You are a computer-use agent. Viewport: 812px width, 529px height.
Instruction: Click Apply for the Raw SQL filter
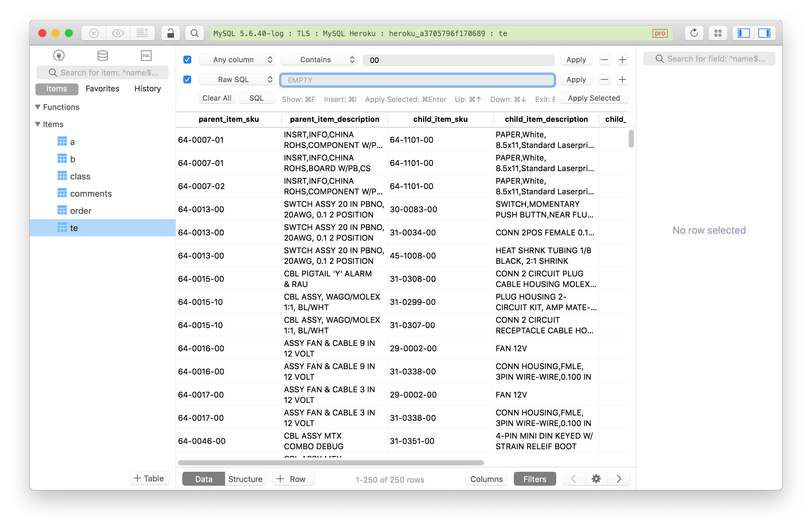coord(576,79)
